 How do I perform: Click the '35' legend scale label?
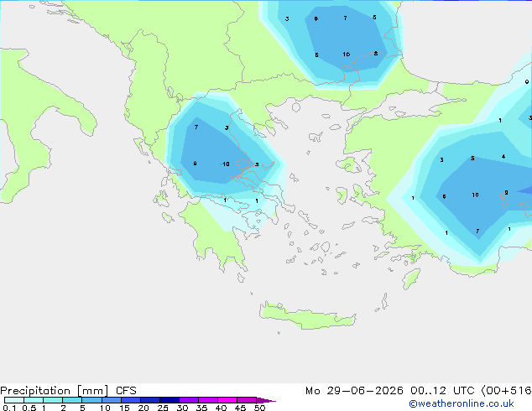201,408
